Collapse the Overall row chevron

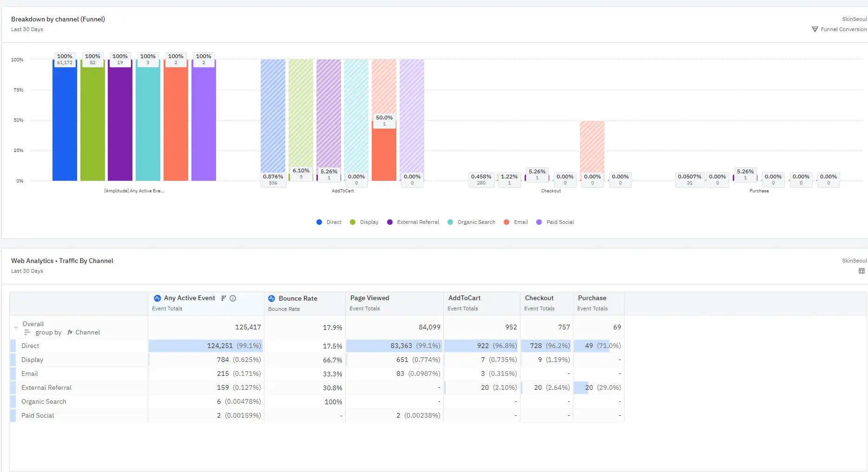coord(16,328)
